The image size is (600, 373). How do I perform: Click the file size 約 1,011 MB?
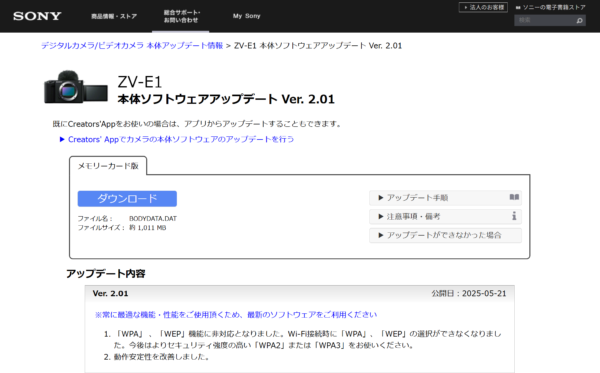pos(147,228)
